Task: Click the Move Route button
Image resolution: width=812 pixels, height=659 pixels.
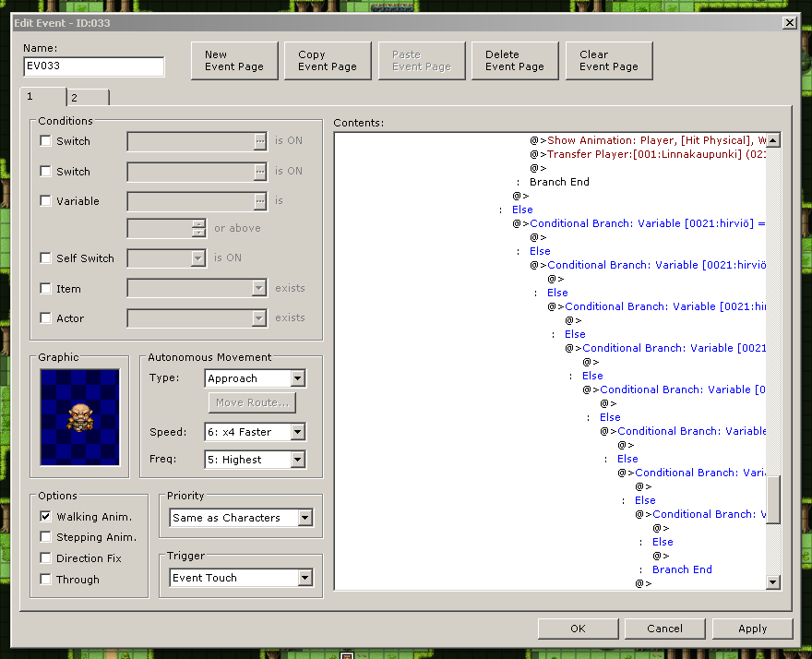Action: tap(252, 402)
